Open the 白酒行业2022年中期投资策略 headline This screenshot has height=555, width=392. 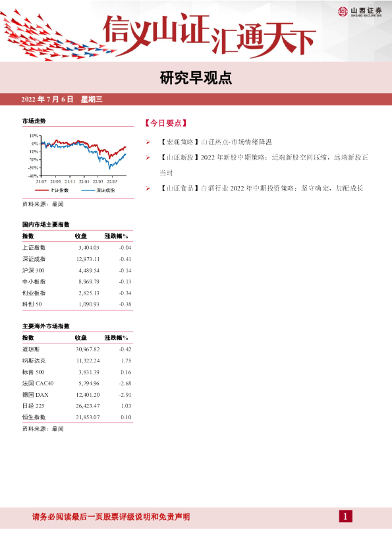tap(282, 189)
